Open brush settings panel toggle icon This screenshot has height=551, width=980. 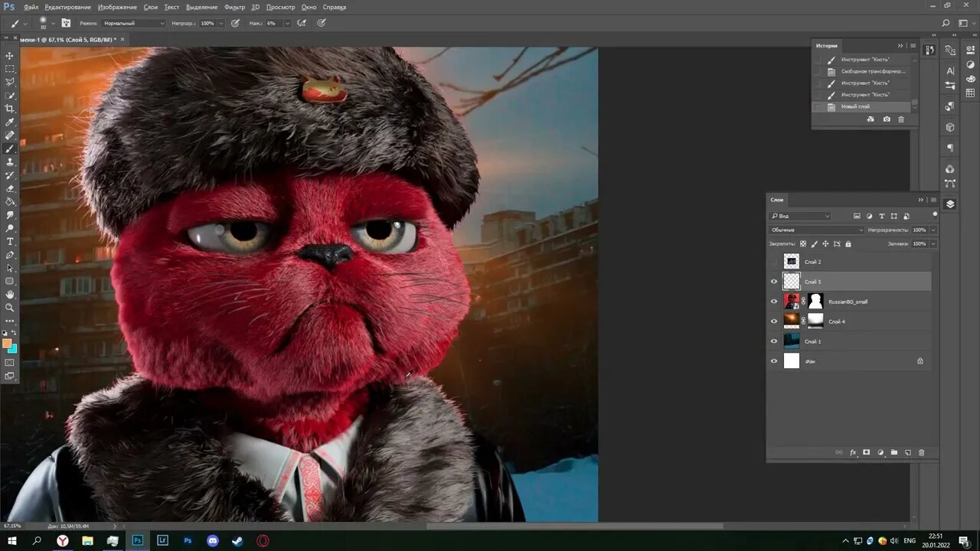coord(66,23)
